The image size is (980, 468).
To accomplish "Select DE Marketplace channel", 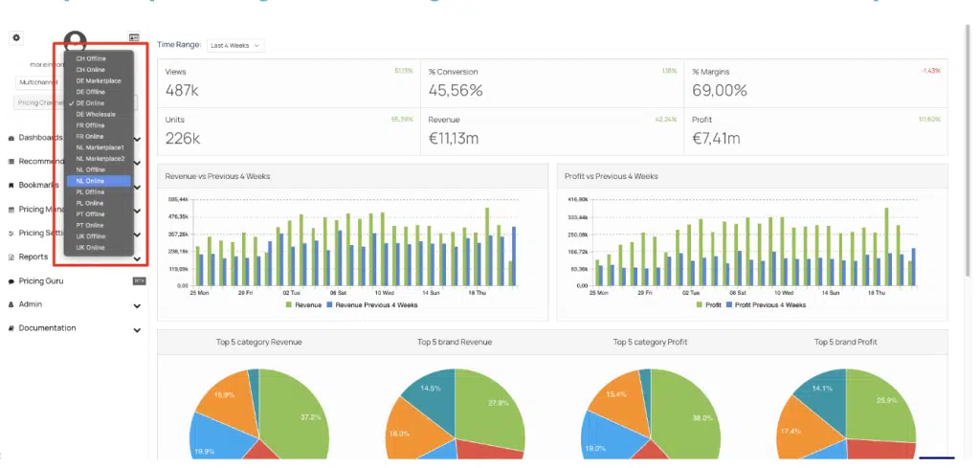I will point(100,81).
